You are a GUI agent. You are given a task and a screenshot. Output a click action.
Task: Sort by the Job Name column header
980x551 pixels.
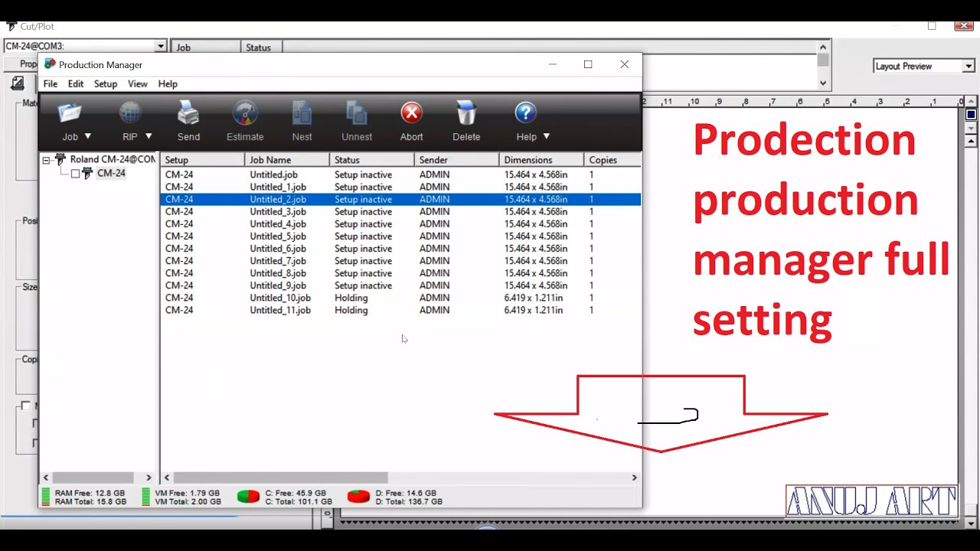[x=287, y=160]
